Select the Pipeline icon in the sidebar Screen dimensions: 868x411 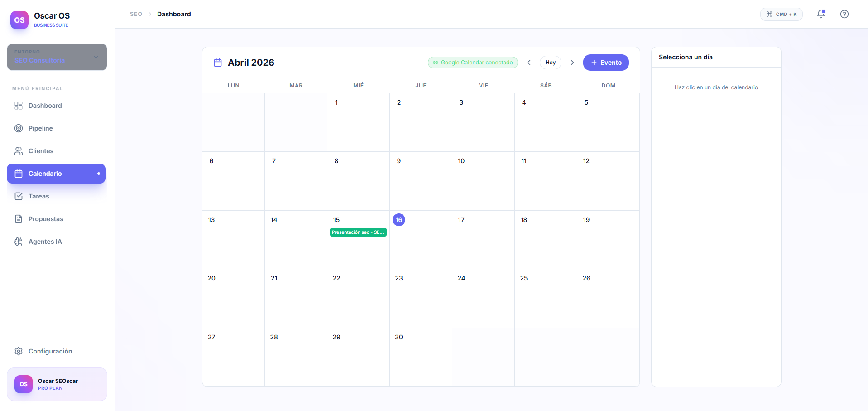pos(19,128)
